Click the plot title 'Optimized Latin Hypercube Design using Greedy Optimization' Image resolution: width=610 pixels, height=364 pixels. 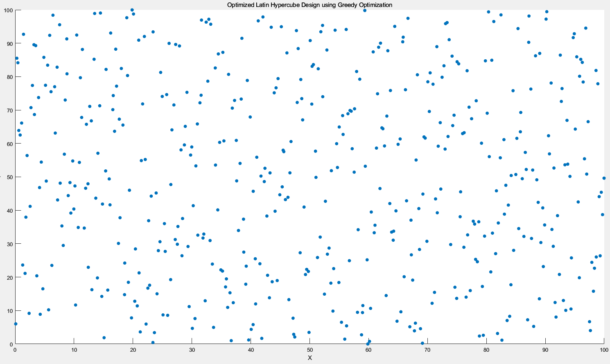310,5
